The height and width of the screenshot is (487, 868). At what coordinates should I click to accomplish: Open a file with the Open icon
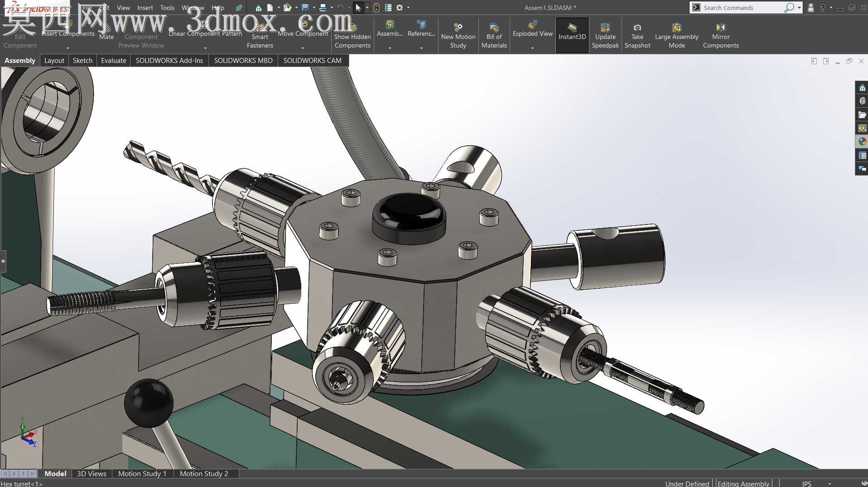287,8
